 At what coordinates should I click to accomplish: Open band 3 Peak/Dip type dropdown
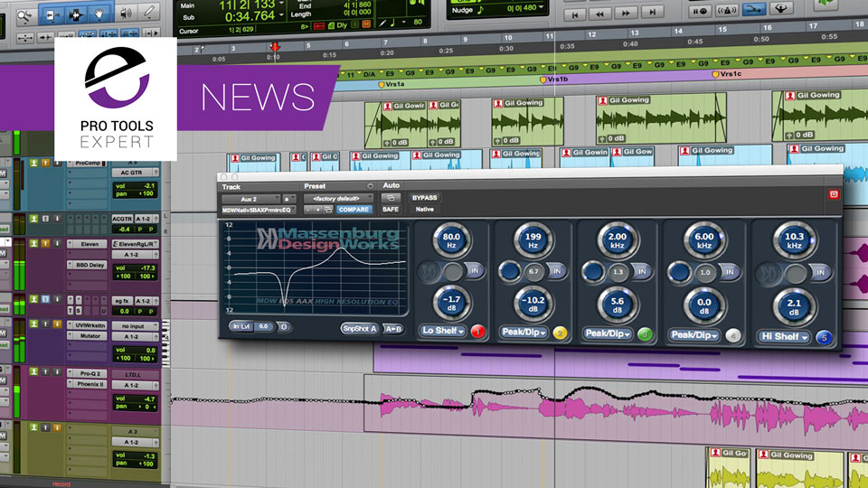[608, 333]
